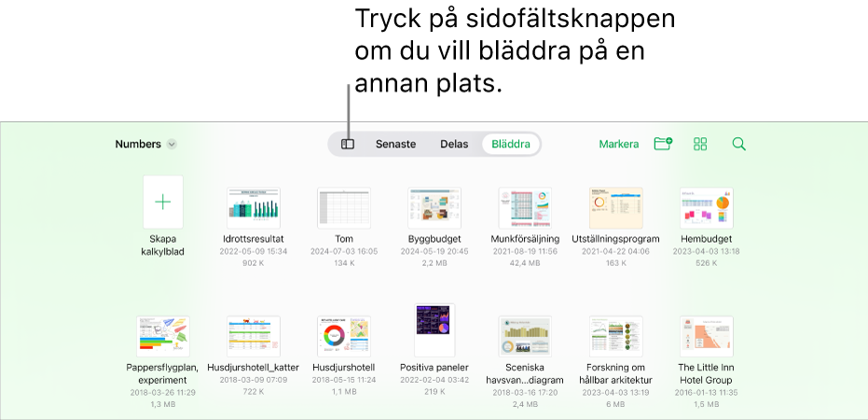Switch to the Delas tab
The height and width of the screenshot is (420, 868).
[454, 144]
